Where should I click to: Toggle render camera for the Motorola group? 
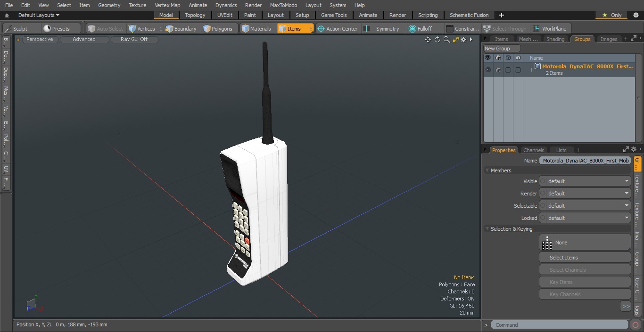(498, 70)
